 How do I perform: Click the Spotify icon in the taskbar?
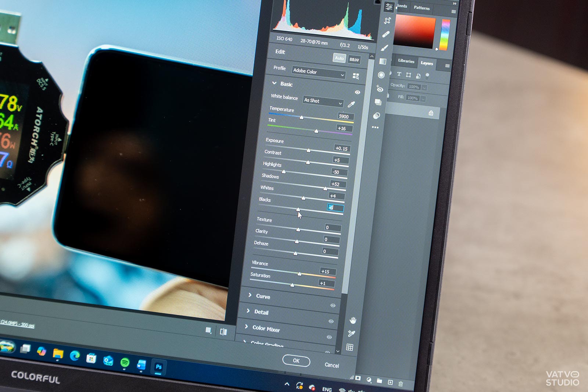point(125,362)
